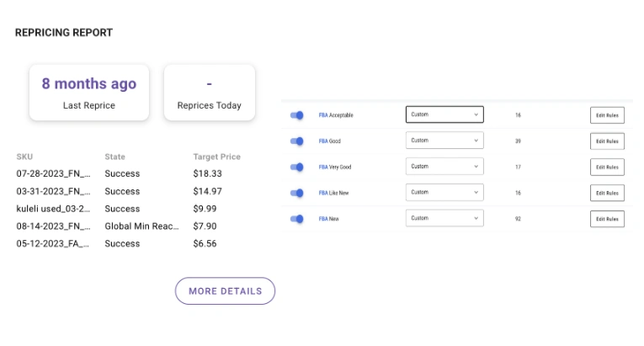Click the FBA Good label
This screenshot has width=644, height=346.
330,141
